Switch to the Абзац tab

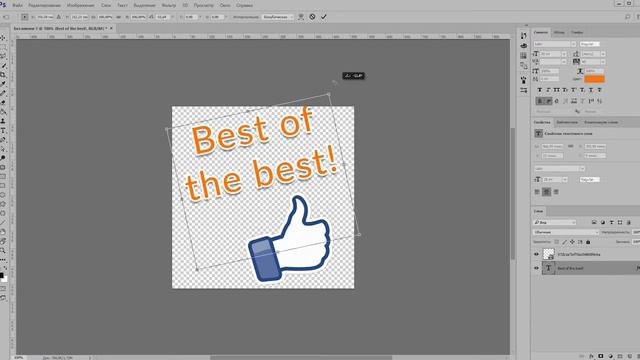559,32
